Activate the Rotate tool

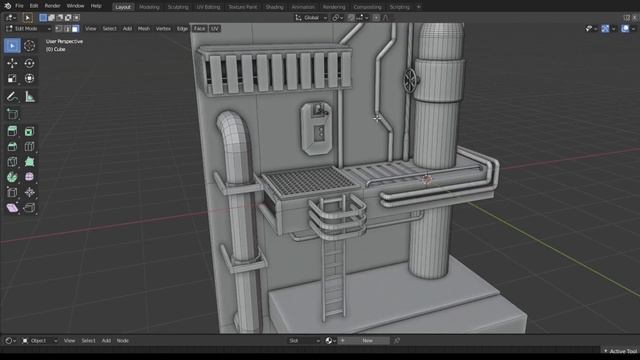click(x=29, y=63)
